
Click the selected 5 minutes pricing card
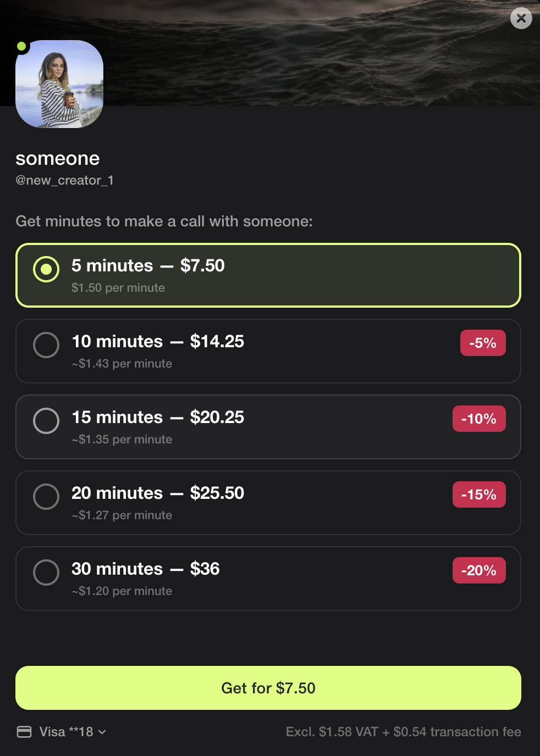[x=268, y=275]
